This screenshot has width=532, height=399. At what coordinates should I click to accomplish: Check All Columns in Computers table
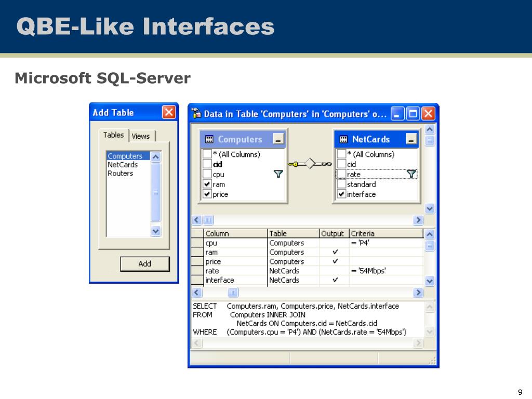coord(207,154)
